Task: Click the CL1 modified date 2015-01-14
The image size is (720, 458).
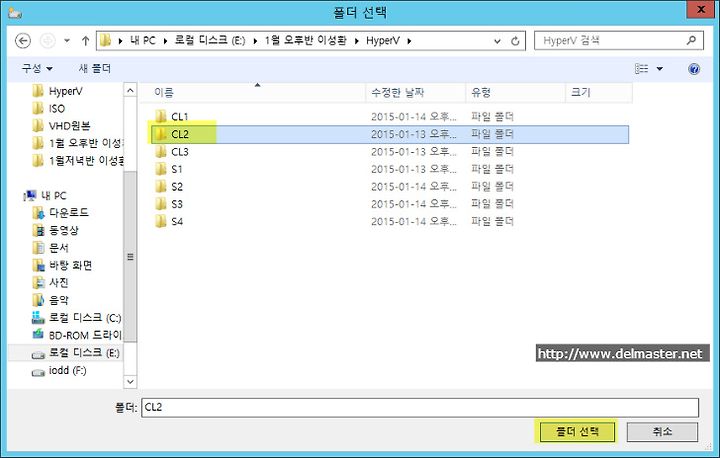Action: click(x=414, y=117)
